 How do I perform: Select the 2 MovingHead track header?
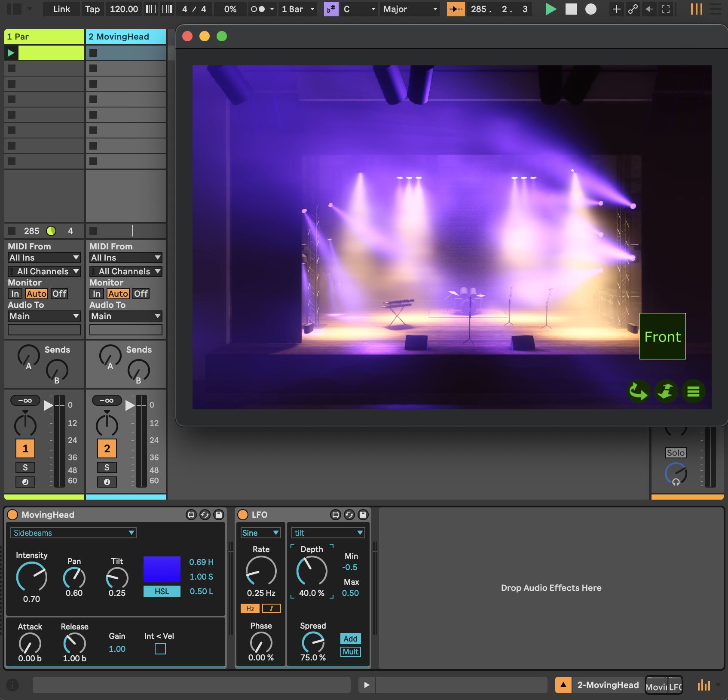126,37
